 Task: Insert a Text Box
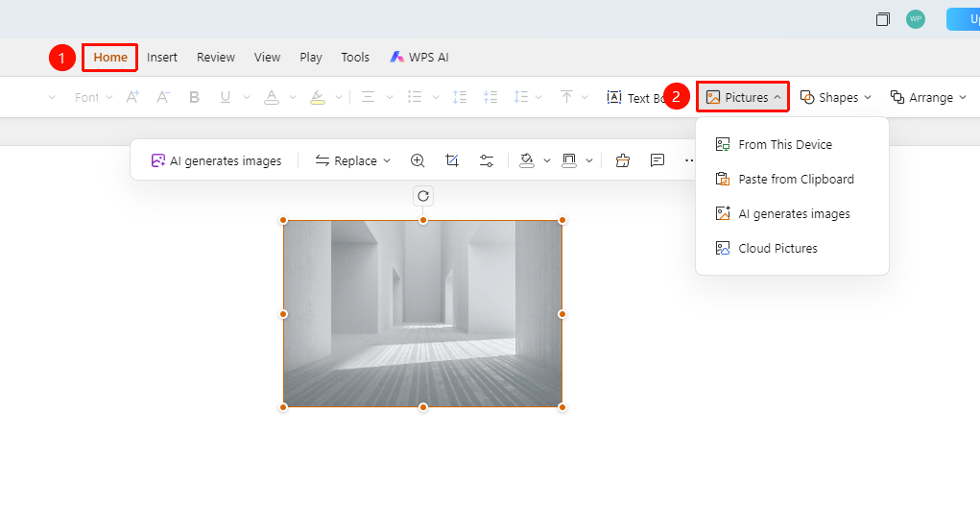(x=634, y=98)
